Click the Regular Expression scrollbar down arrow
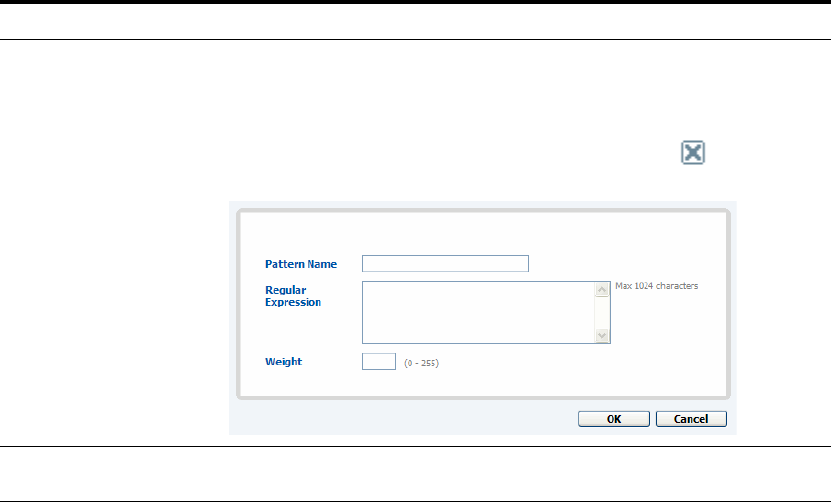This screenshot has width=831, height=502. 602,336
